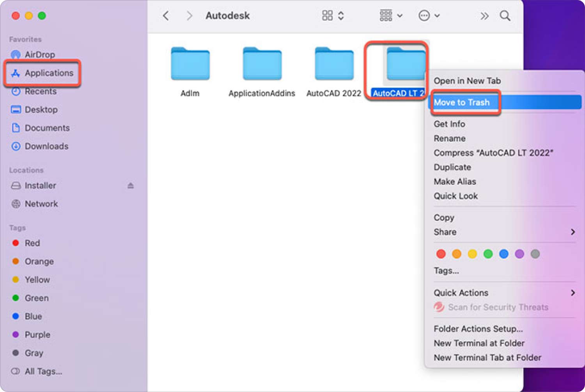Screen dimensions: 585x392
Task: Choose Rename from context menu
Action: click(x=450, y=138)
